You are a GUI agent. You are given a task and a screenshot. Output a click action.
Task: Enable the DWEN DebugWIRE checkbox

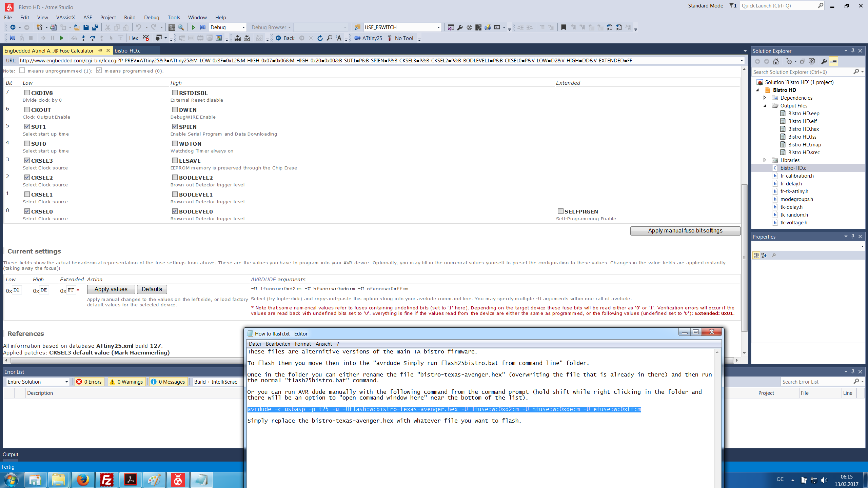coord(175,109)
